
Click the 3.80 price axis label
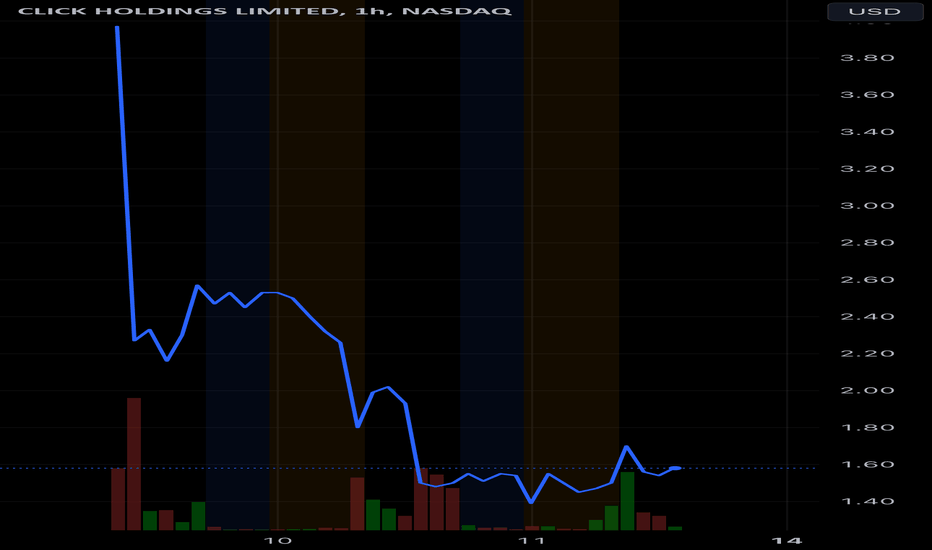click(x=867, y=58)
